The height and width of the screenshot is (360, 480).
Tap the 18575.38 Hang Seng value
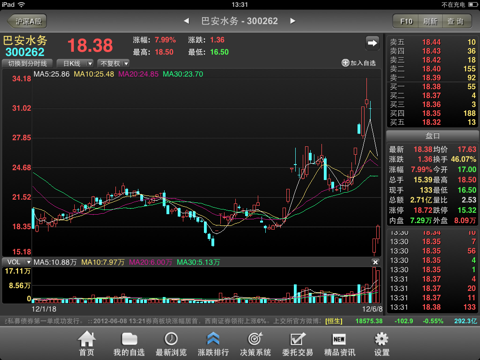click(369, 321)
